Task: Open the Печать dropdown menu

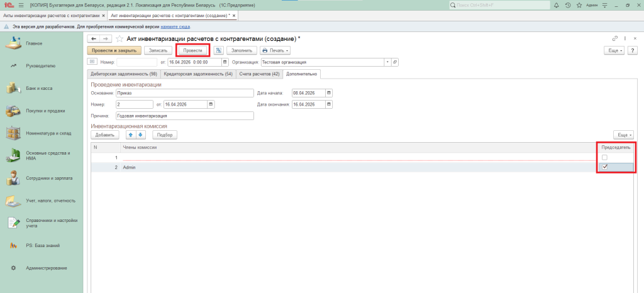Action: (x=275, y=50)
